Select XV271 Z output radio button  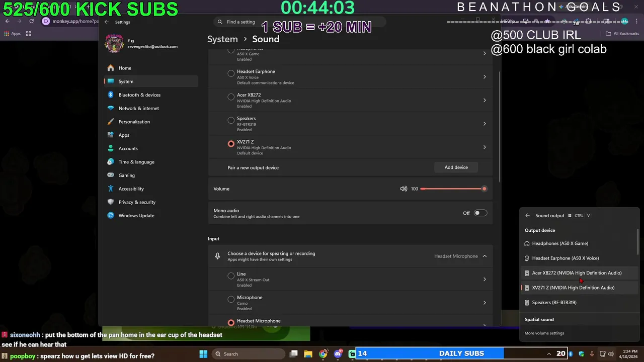231,144
